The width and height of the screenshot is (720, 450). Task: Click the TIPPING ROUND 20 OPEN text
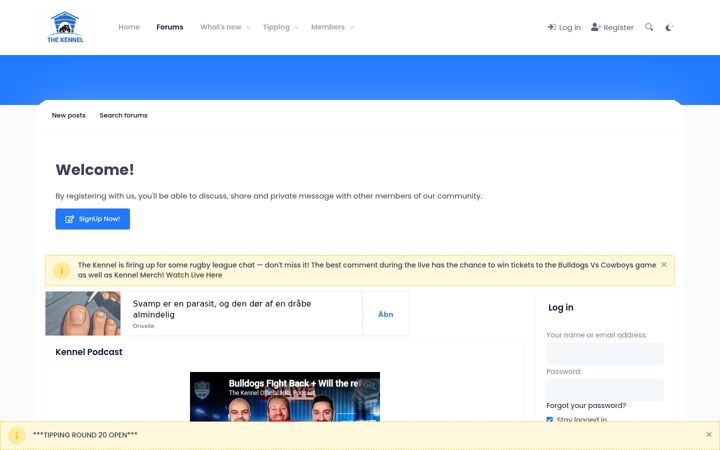click(85, 435)
